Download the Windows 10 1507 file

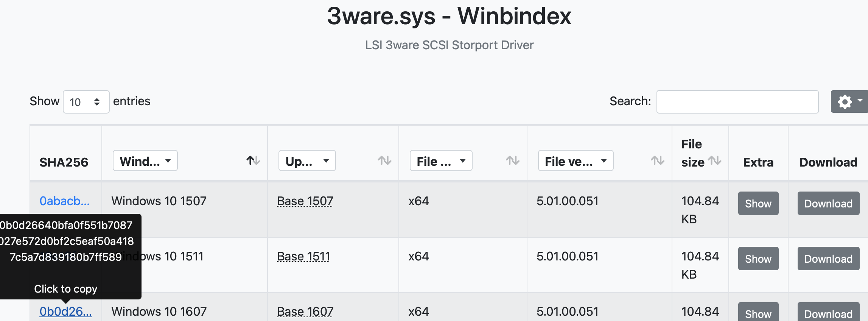click(x=829, y=203)
